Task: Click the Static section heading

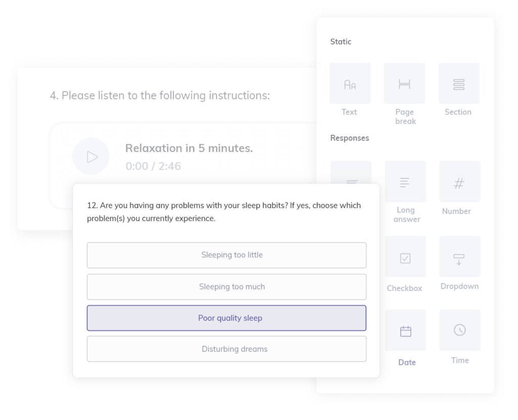Action: point(340,41)
